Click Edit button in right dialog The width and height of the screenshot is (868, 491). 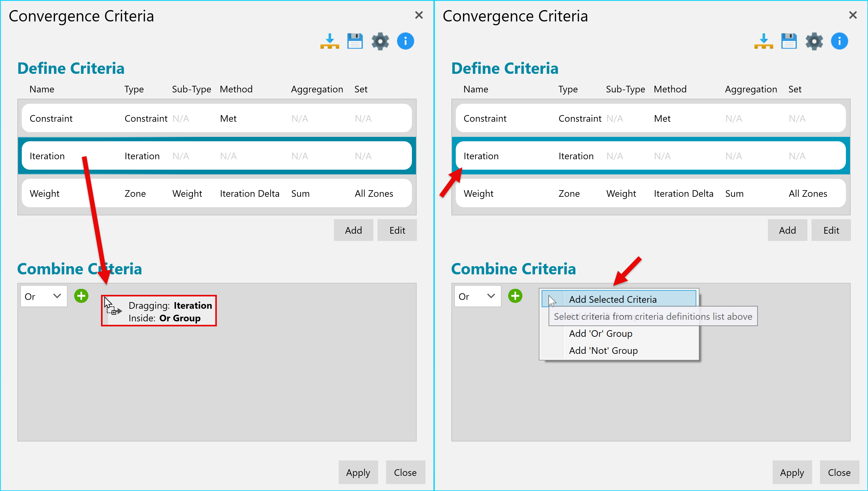[x=831, y=230]
